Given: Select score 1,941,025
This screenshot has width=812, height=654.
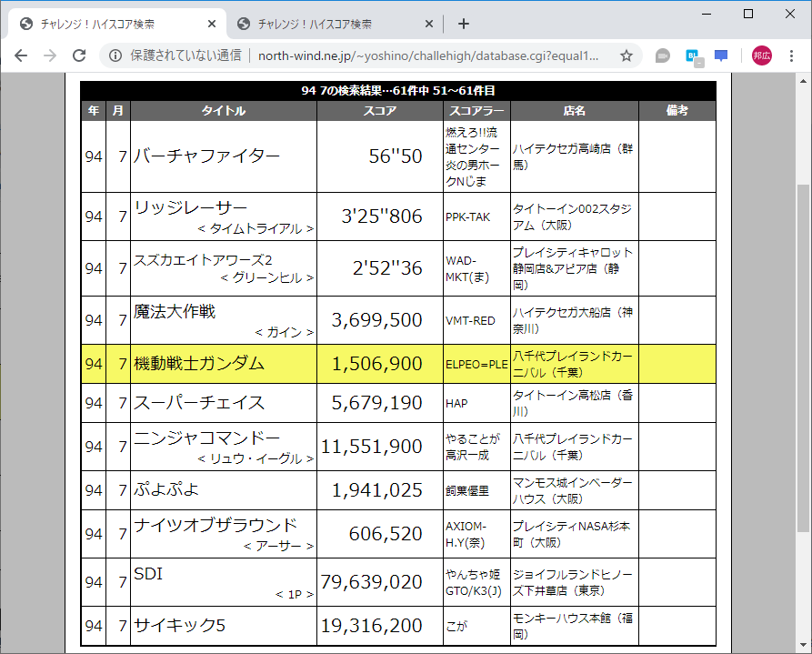Looking at the screenshot, I should click(x=376, y=489).
